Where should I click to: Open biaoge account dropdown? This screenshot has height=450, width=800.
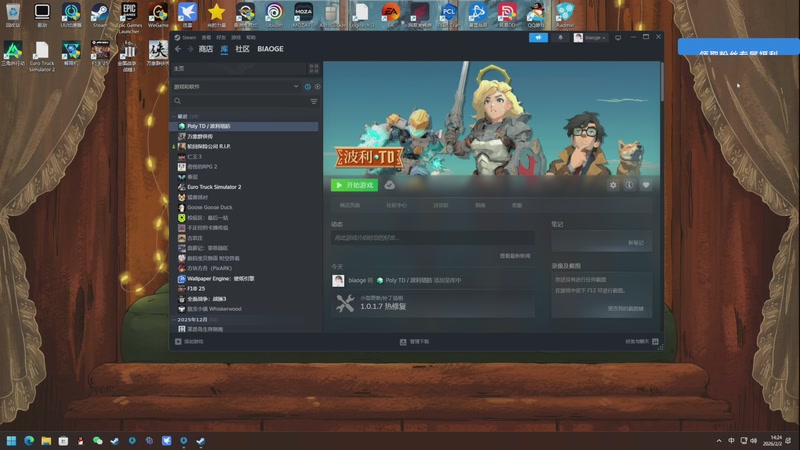[590, 38]
